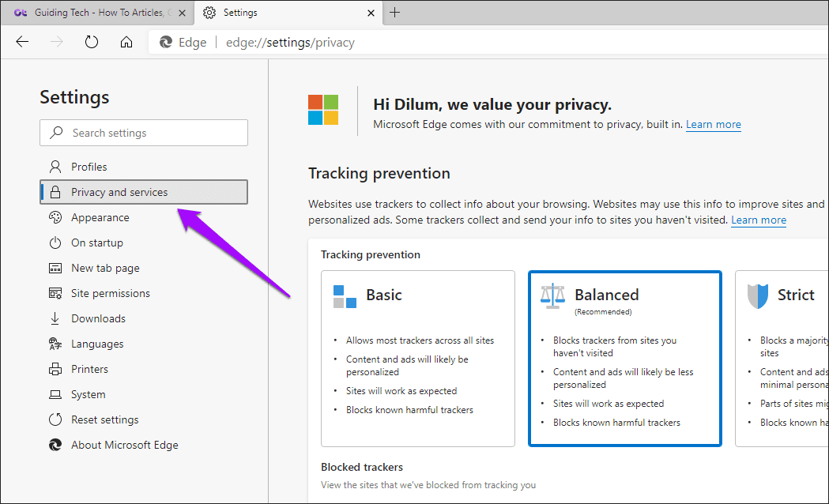Close the Settings tab
829x504 pixels.
pyautogui.click(x=371, y=13)
